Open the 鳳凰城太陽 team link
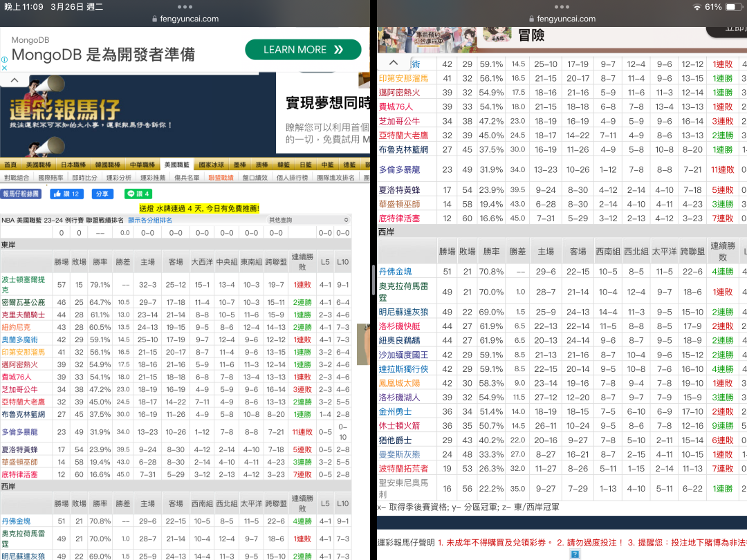 point(400,383)
